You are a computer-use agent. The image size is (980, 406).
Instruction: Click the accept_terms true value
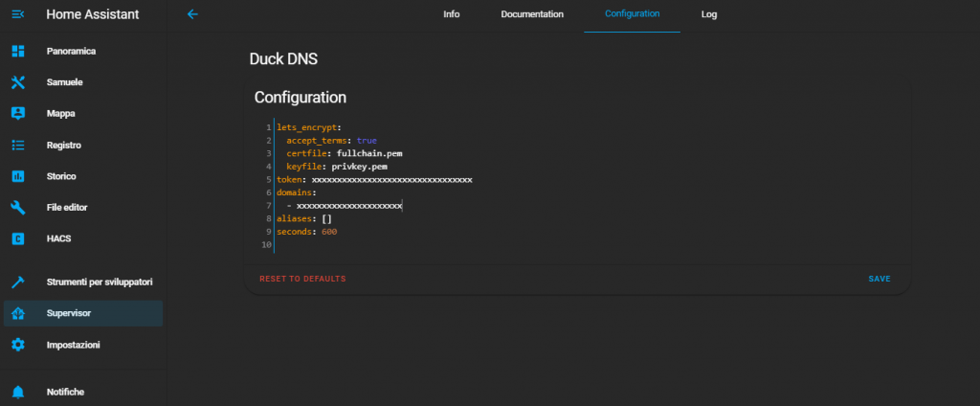367,141
